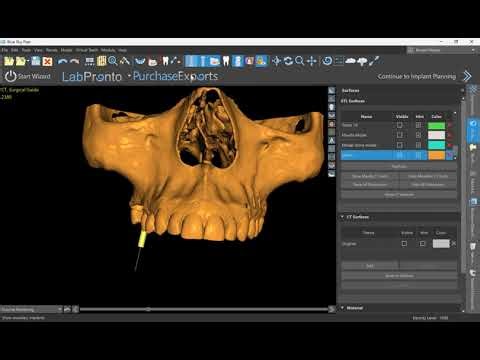Open dropdown arrow beside second folder icon

28,61
